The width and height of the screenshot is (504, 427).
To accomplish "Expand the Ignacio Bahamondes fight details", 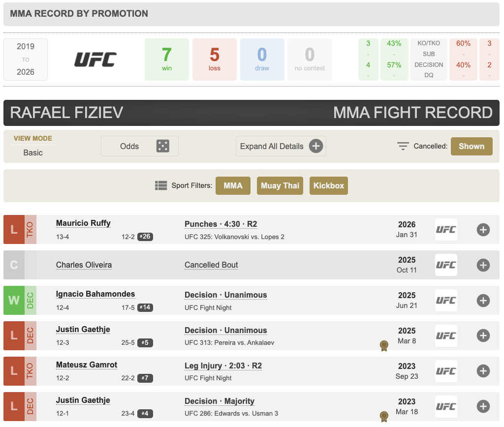I will click(483, 301).
